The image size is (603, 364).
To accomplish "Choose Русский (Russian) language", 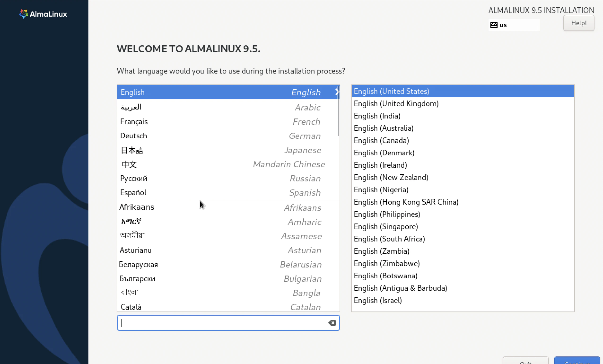I will tap(228, 178).
